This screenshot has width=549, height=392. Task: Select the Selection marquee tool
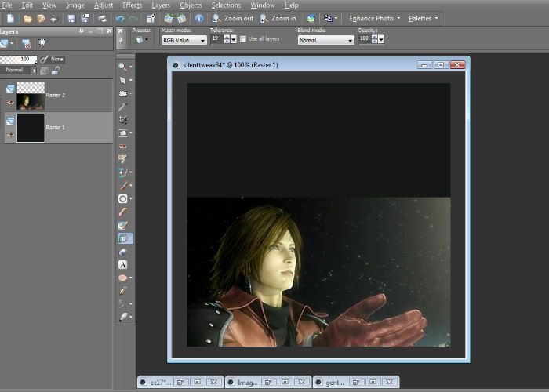coord(122,93)
